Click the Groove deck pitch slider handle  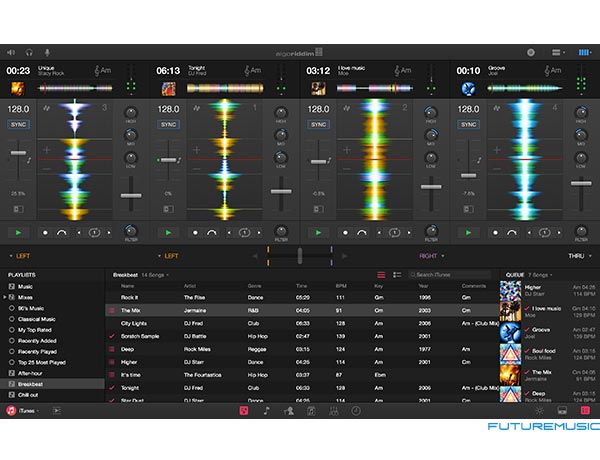[468, 176]
